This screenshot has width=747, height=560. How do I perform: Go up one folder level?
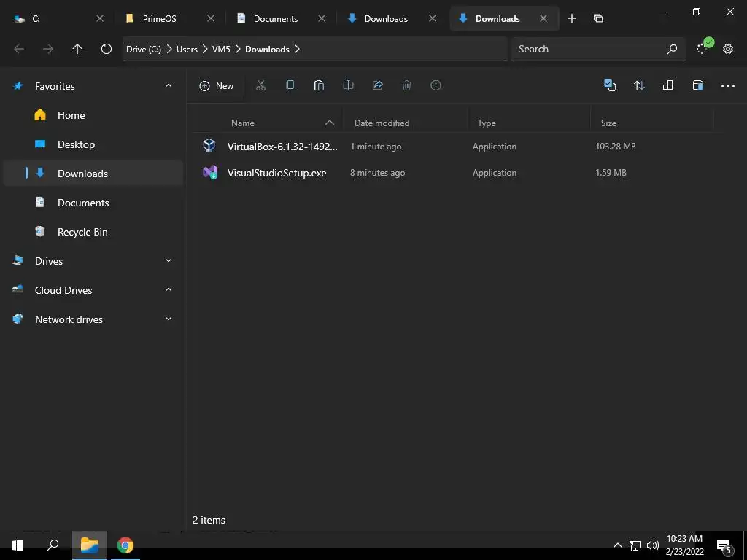click(x=77, y=49)
